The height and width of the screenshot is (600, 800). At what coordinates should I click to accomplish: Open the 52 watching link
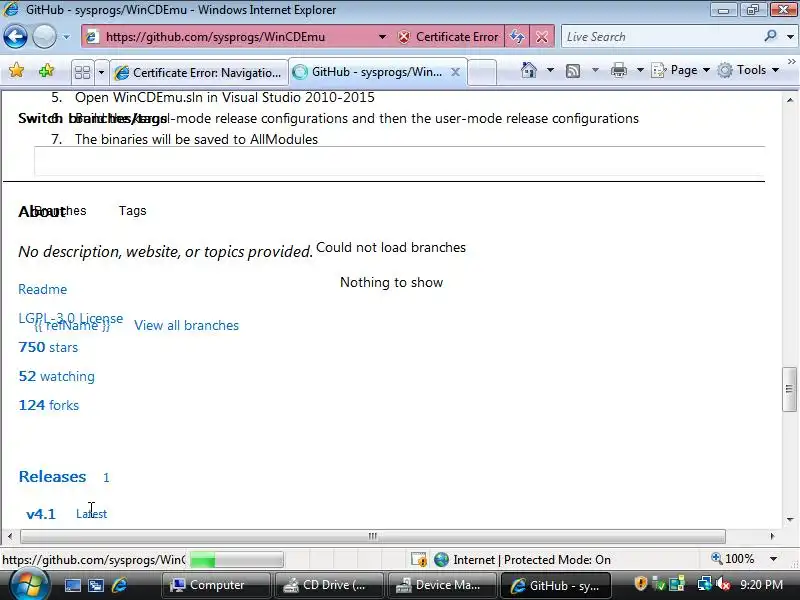pyautogui.click(x=56, y=377)
